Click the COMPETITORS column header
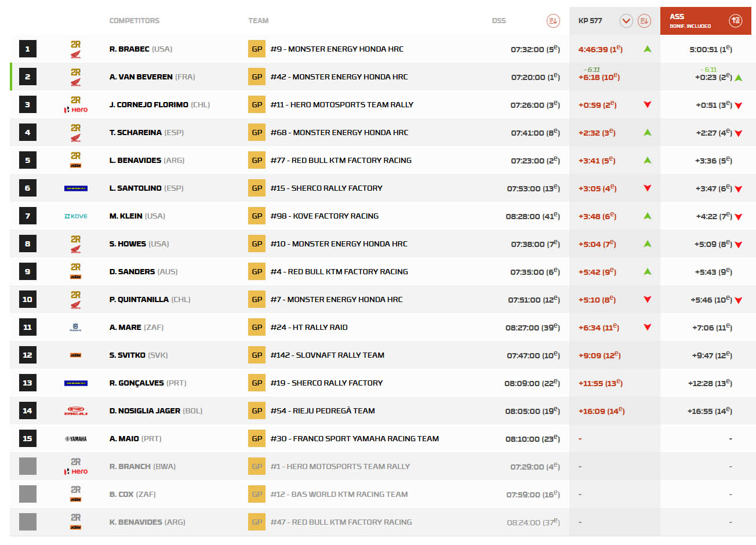 pos(134,21)
